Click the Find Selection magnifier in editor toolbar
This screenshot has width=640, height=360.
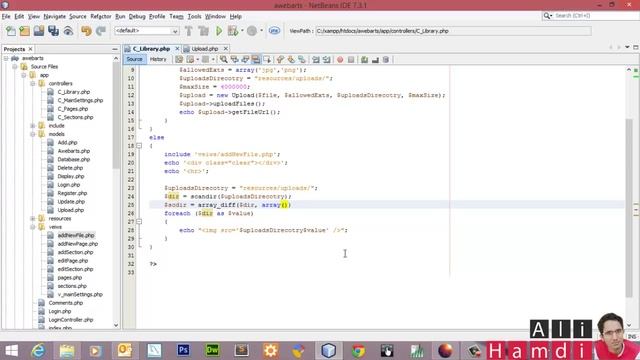[224, 60]
